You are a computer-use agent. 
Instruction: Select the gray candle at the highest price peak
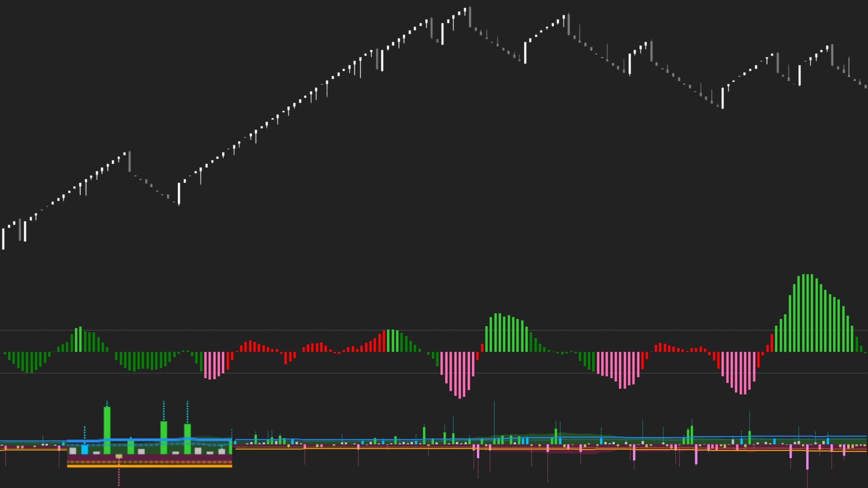(x=470, y=17)
